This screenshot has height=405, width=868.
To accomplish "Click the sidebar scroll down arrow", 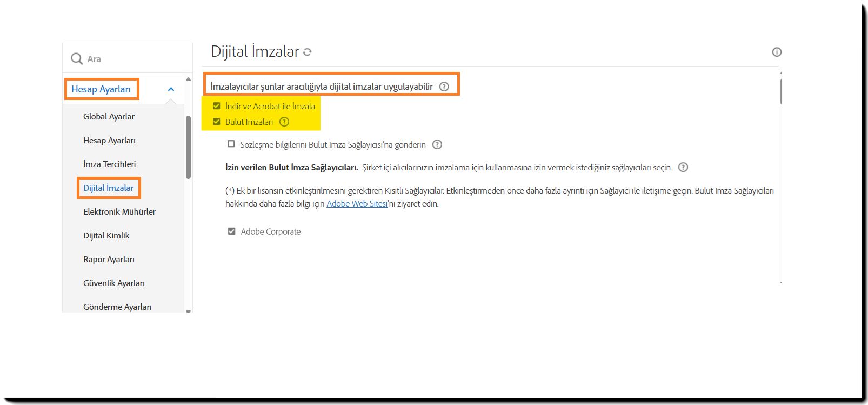I will [188, 311].
